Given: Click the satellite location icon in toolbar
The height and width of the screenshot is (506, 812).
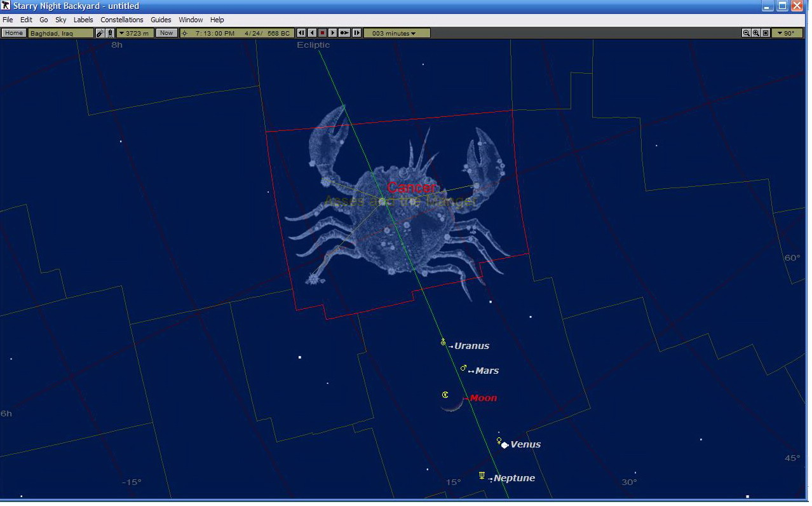Looking at the screenshot, I should (x=100, y=33).
